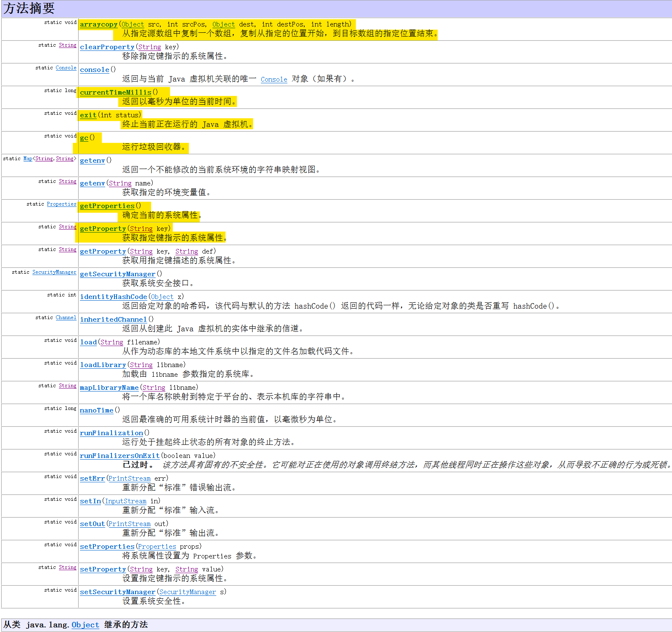Click 'static int' type of identityHashCode row
Screen dimensions: 672x632
(62, 295)
